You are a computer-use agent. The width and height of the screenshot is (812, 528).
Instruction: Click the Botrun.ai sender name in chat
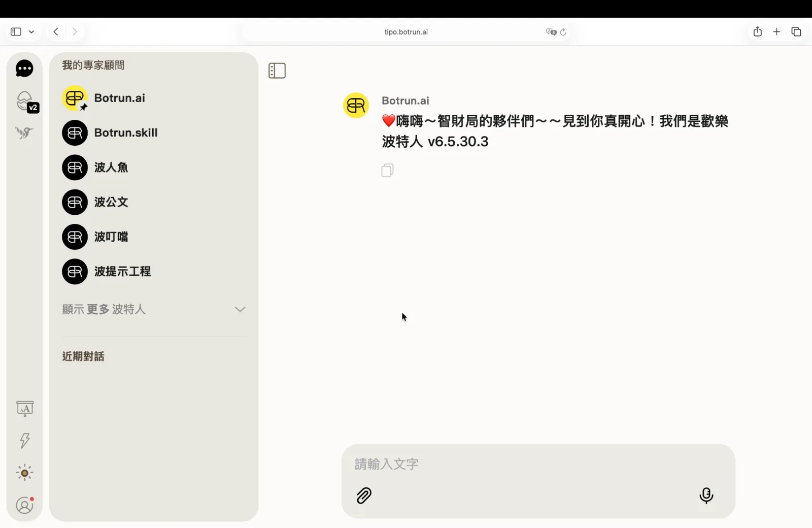pos(405,101)
